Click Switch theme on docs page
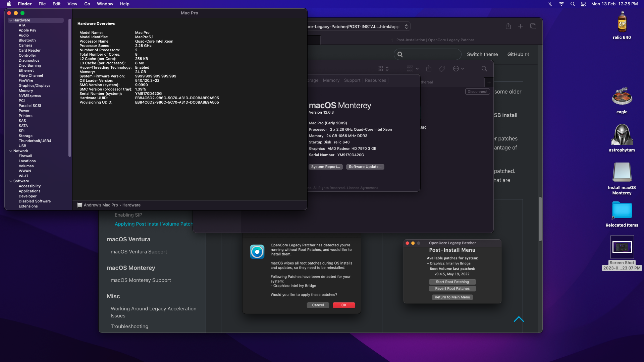The height and width of the screenshot is (362, 644). (x=482, y=54)
